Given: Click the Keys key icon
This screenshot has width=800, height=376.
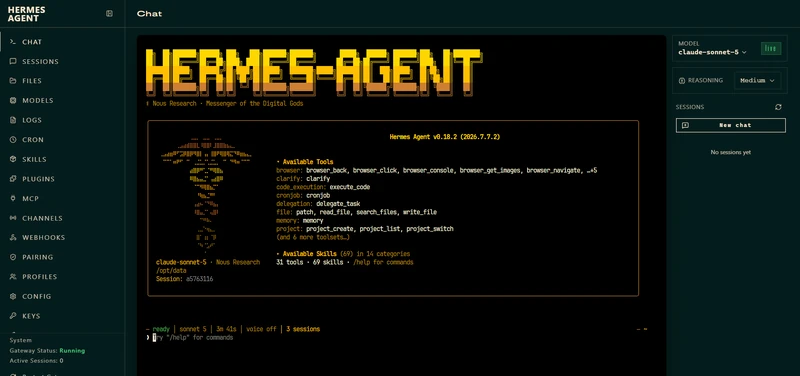Looking at the screenshot, I should click(13, 316).
